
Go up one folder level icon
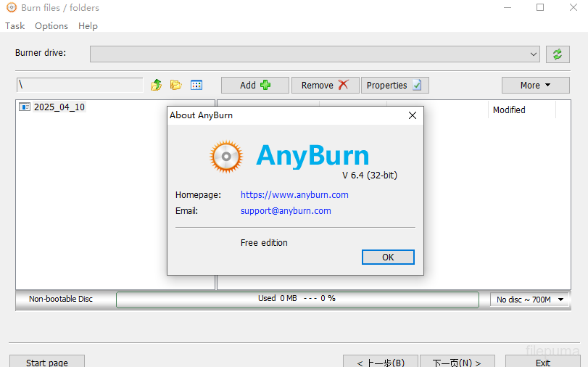click(x=157, y=85)
